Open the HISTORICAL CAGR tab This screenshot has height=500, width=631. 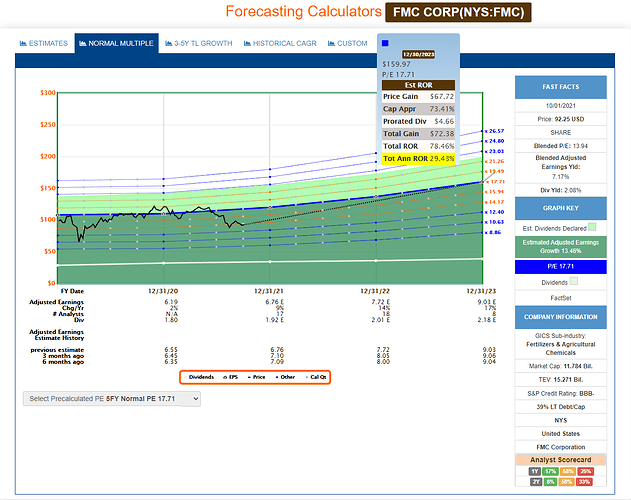coord(280,43)
